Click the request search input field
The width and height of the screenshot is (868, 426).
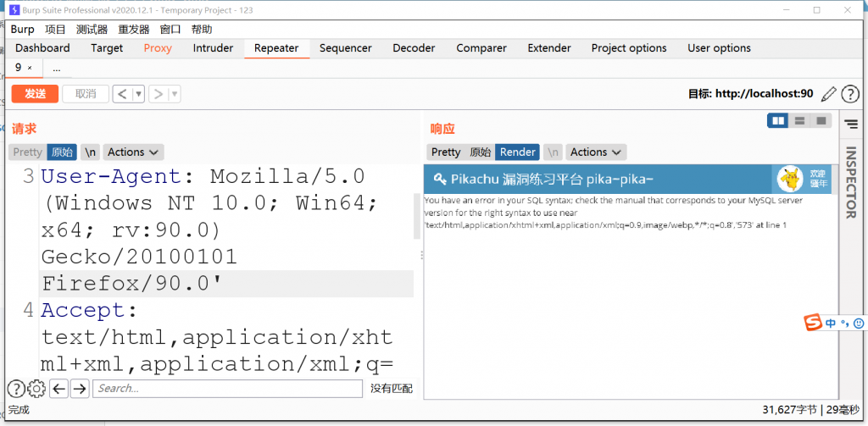coord(227,389)
